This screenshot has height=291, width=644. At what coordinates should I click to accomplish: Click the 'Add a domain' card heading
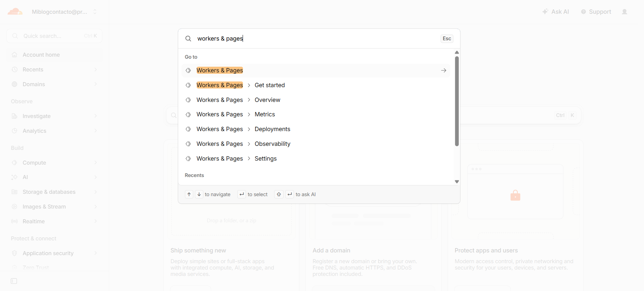[331, 250]
